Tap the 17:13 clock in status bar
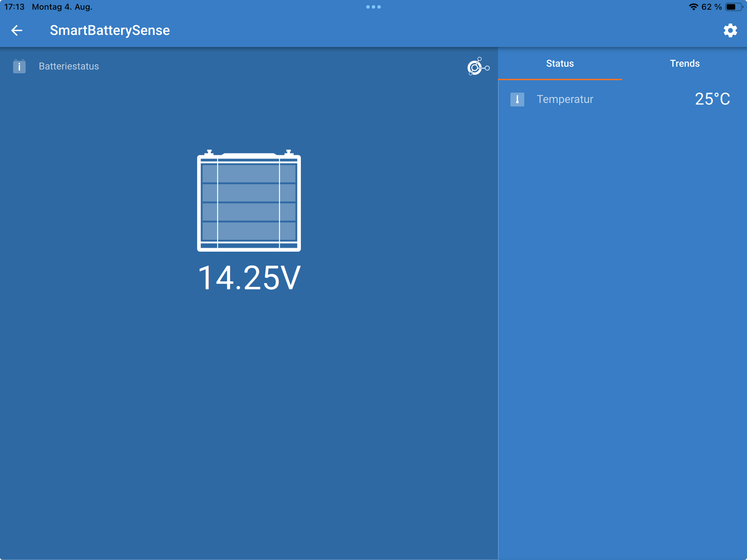Viewport: 747px width, 560px height. pyautogui.click(x=14, y=7)
